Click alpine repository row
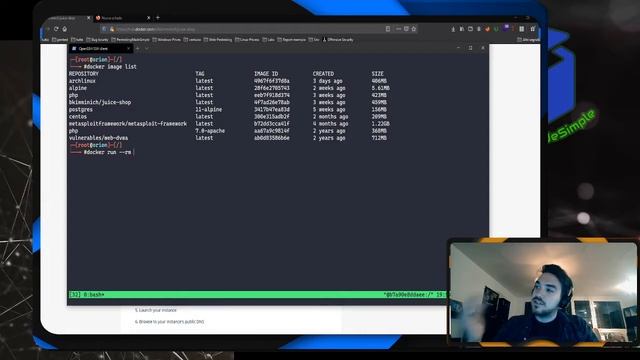The image size is (640, 360). [229, 88]
